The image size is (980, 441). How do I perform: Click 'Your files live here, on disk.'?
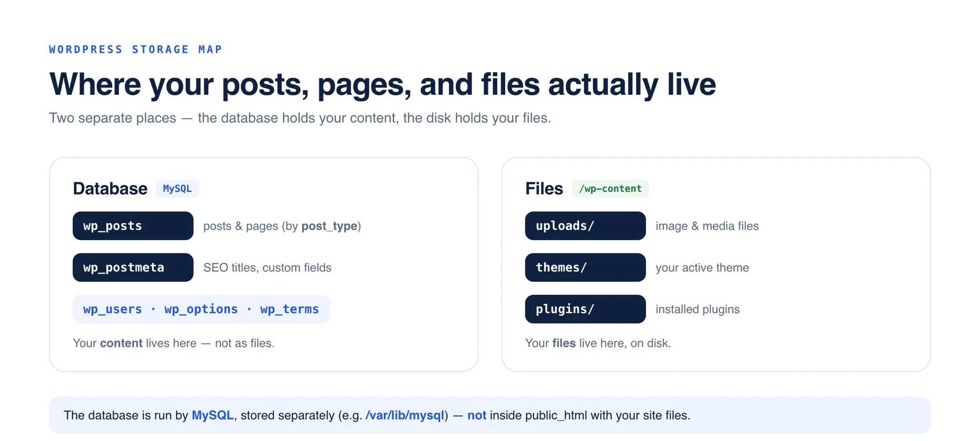tap(598, 344)
